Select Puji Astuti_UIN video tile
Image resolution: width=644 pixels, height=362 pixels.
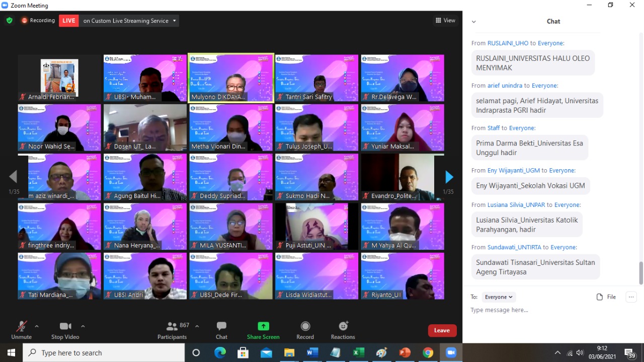pos(316,226)
